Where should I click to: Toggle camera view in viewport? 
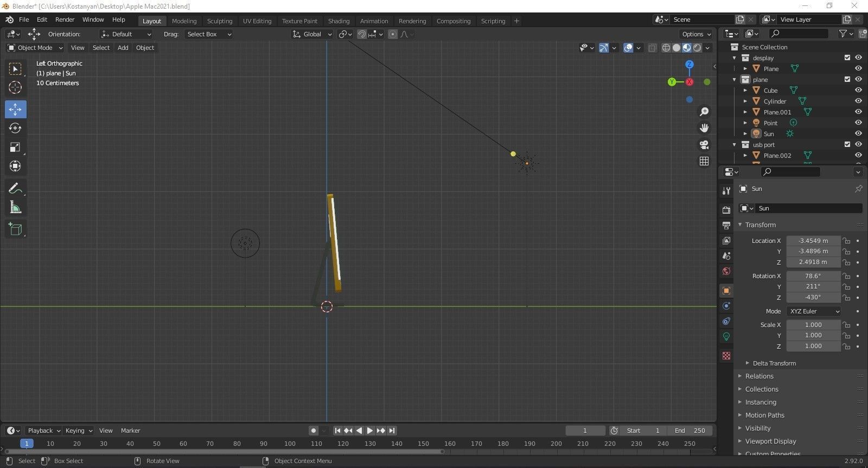click(x=704, y=145)
